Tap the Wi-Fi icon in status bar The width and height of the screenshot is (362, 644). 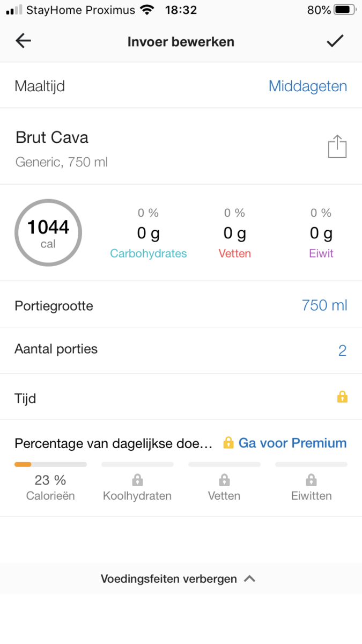pos(146,10)
